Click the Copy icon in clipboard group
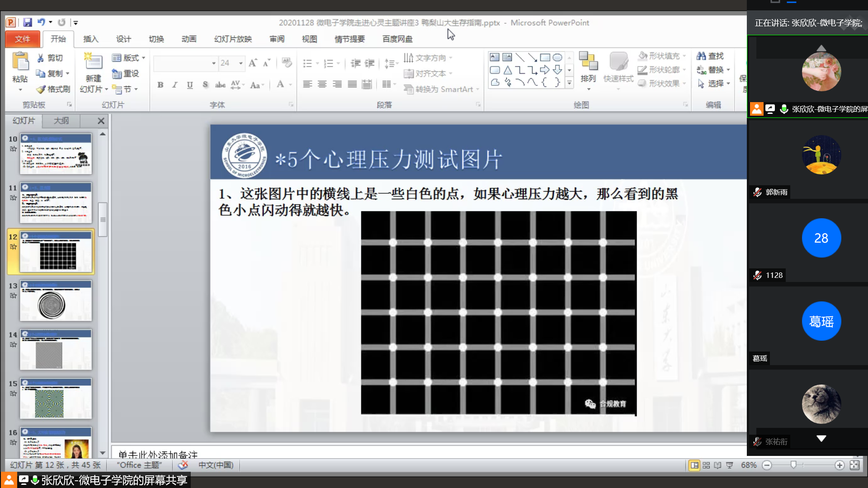Image resolution: width=868 pixels, height=488 pixels. [x=41, y=73]
